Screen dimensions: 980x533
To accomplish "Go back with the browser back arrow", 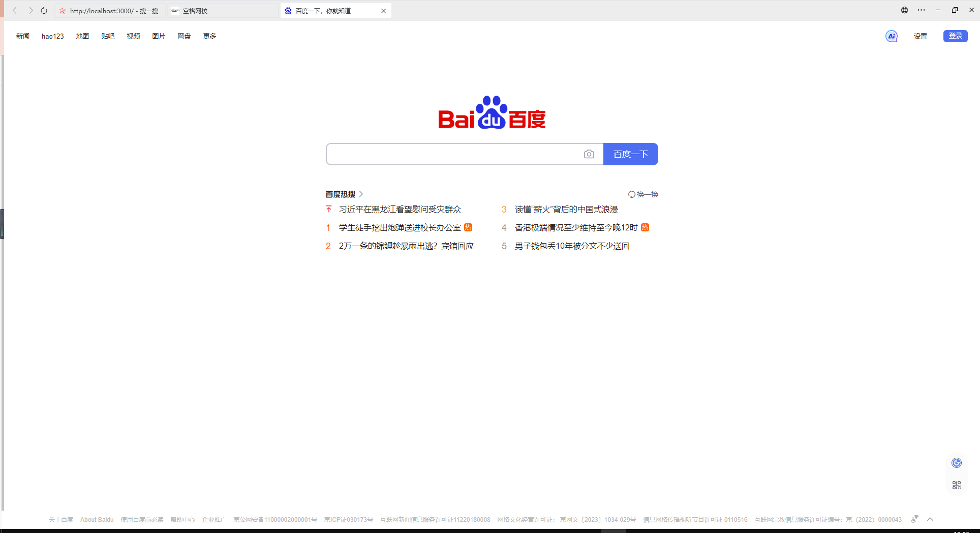I will pyautogui.click(x=15, y=10).
